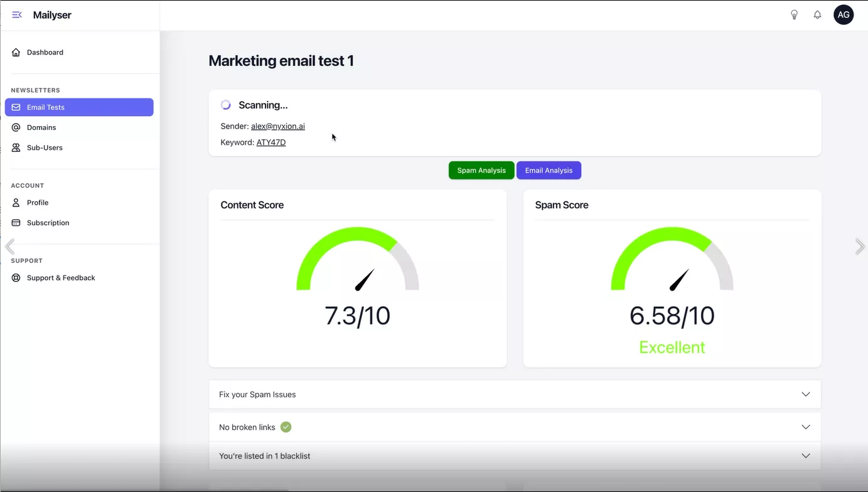Collapse sidebar using the hamburger menu icon
The width and height of the screenshot is (868, 492).
coord(17,15)
